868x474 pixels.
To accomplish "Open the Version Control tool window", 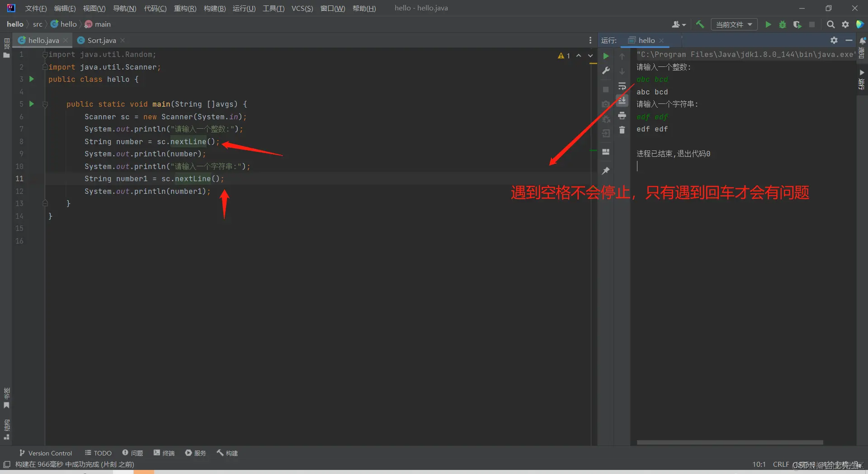I will click(x=45, y=453).
